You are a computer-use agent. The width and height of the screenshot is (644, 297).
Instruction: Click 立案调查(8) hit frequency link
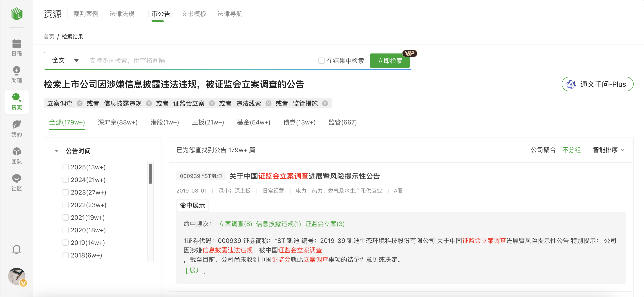pos(235,224)
